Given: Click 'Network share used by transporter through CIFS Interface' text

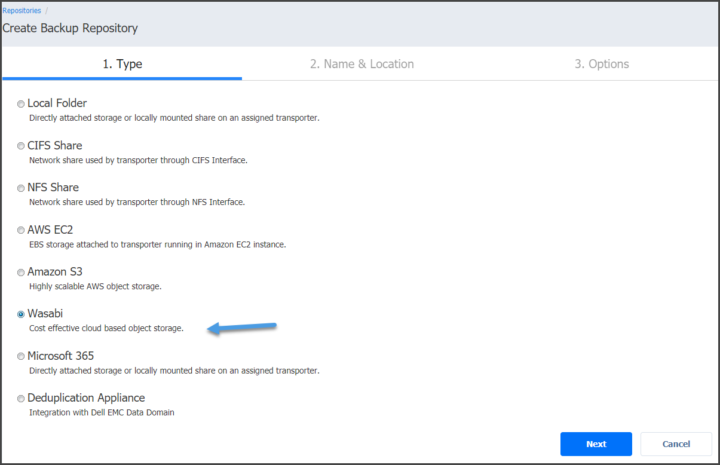Looking at the screenshot, I should click(138, 160).
